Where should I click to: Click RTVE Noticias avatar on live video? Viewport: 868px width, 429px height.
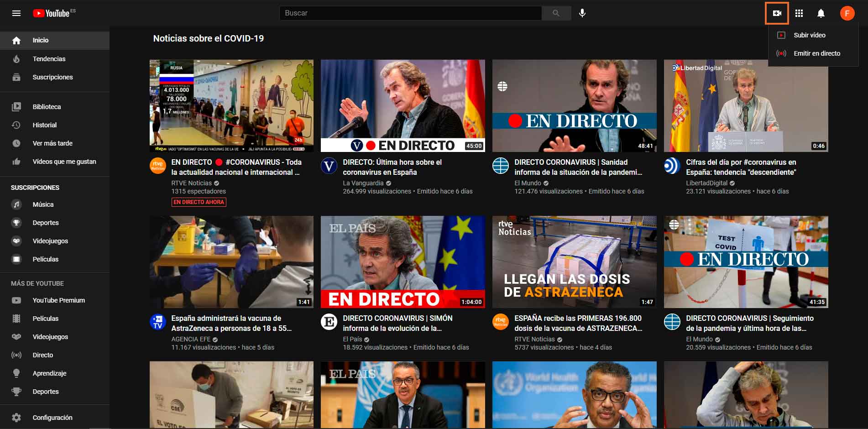pos(158,166)
